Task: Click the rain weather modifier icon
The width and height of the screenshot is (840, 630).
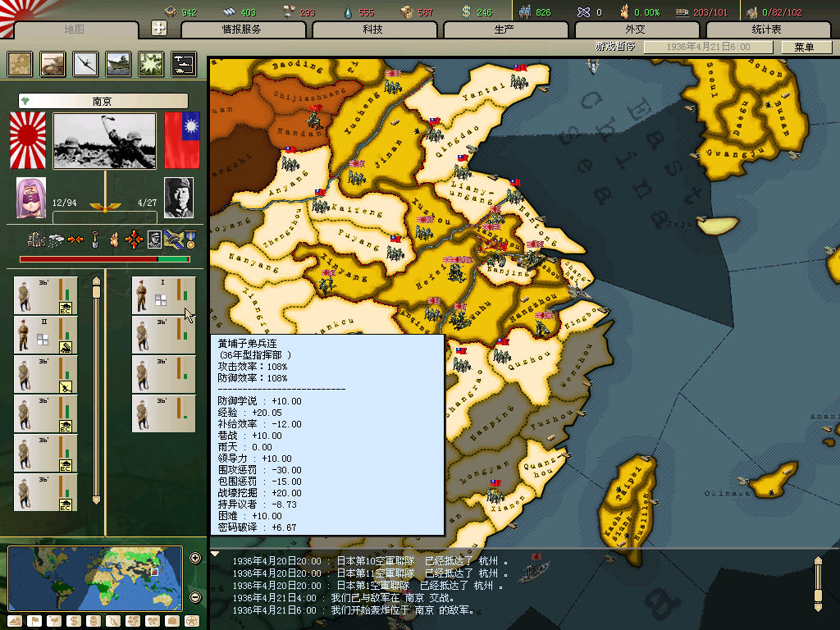Action: 56,240
